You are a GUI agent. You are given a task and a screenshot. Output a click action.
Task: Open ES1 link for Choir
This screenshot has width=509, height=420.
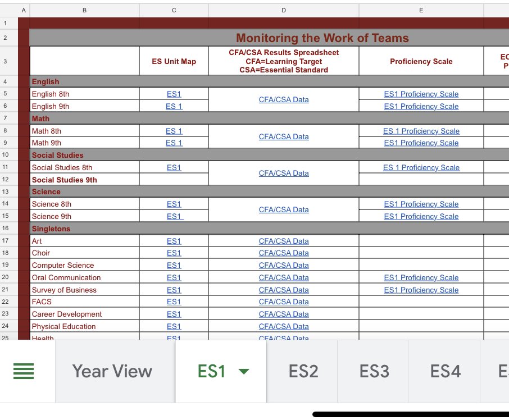pyautogui.click(x=174, y=253)
